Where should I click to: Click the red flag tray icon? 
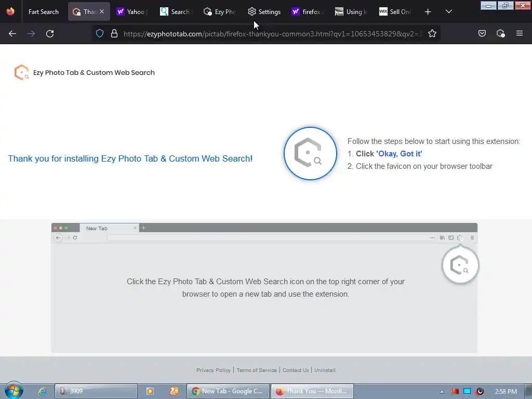coord(455,392)
